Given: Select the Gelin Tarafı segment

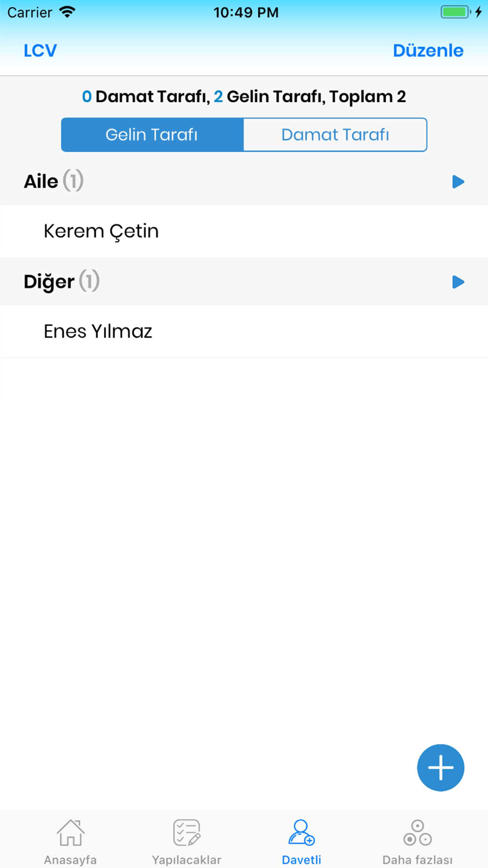Looking at the screenshot, I should pos(152,135).
